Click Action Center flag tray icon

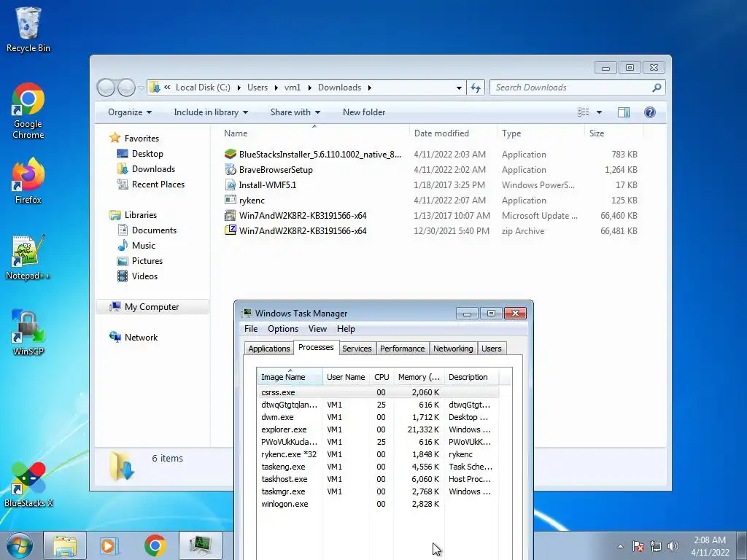tap(638, 546)
